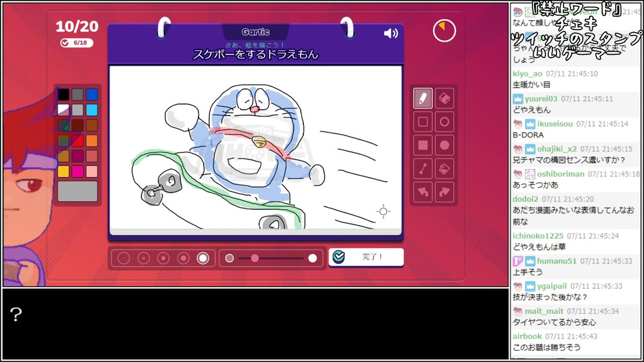The image size is (644, 362).
Task: Pick the dark blue color swatch
Action: coord(92,95)
